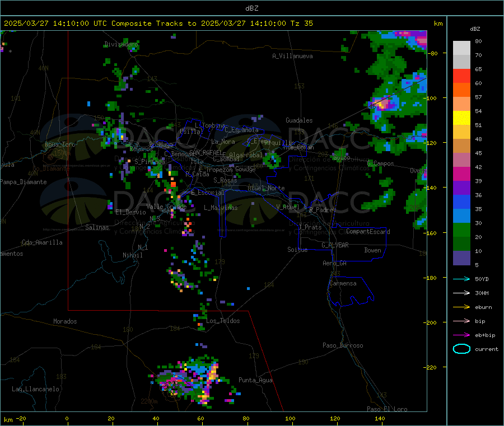Click the Paso_El_Loro map label

[x=387, y=409]
